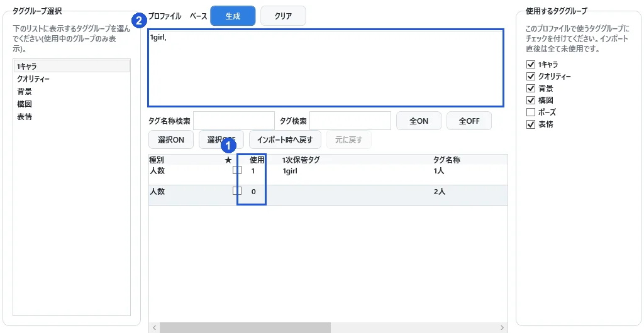This screenshot has width=644, height=333.
Task: Click the プロファイル label
Action: (164, 16)
